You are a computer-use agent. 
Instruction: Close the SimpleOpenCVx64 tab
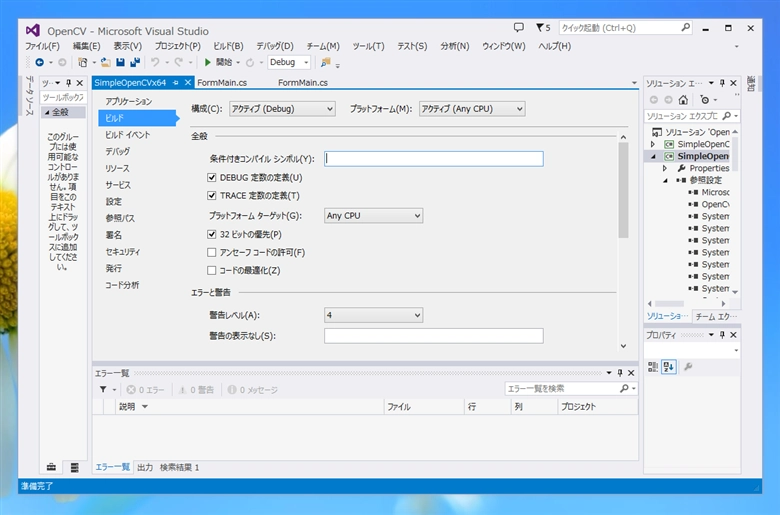[188, 83]
